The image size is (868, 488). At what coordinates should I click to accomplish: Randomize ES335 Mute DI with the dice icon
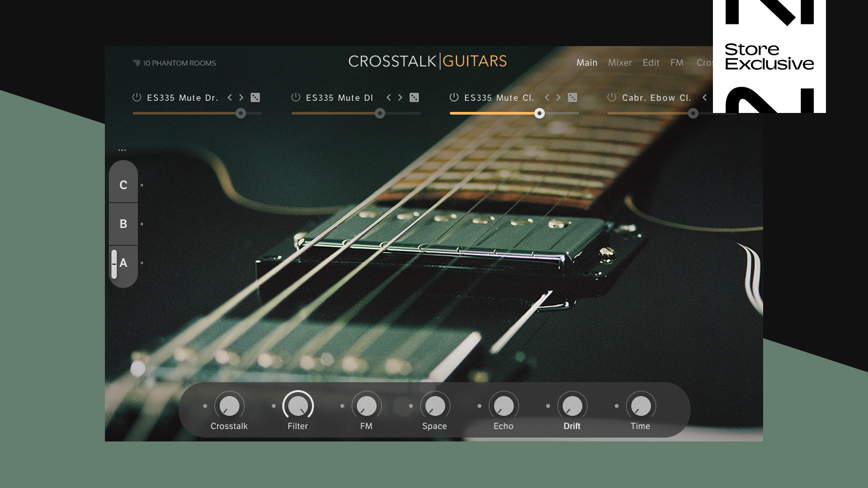(414, 97)
